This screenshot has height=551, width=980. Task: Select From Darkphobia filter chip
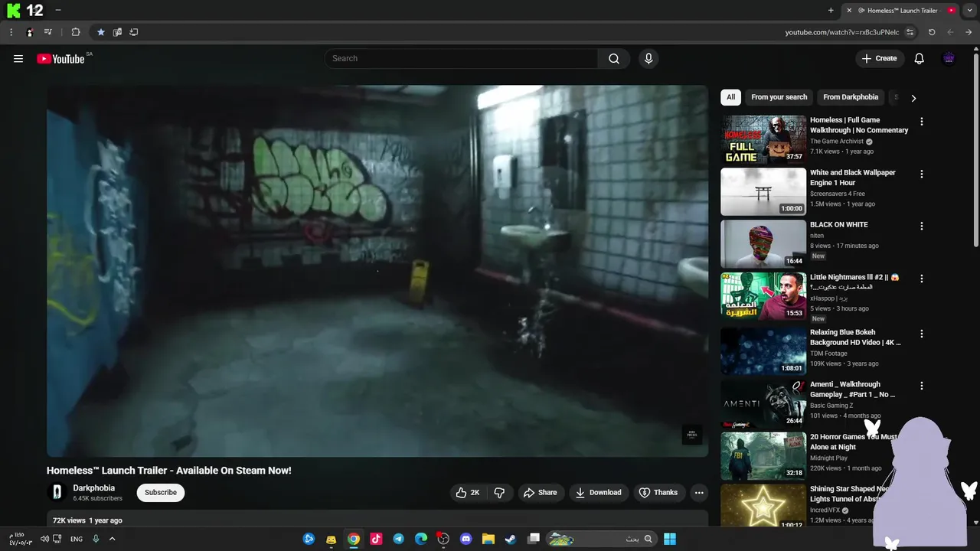851,97
